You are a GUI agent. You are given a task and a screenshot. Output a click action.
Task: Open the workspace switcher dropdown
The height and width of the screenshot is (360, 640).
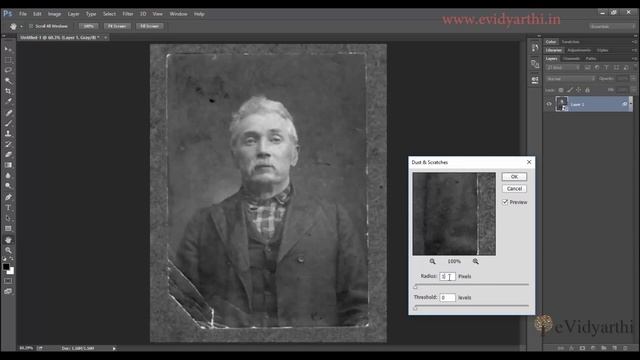point(612,26)
